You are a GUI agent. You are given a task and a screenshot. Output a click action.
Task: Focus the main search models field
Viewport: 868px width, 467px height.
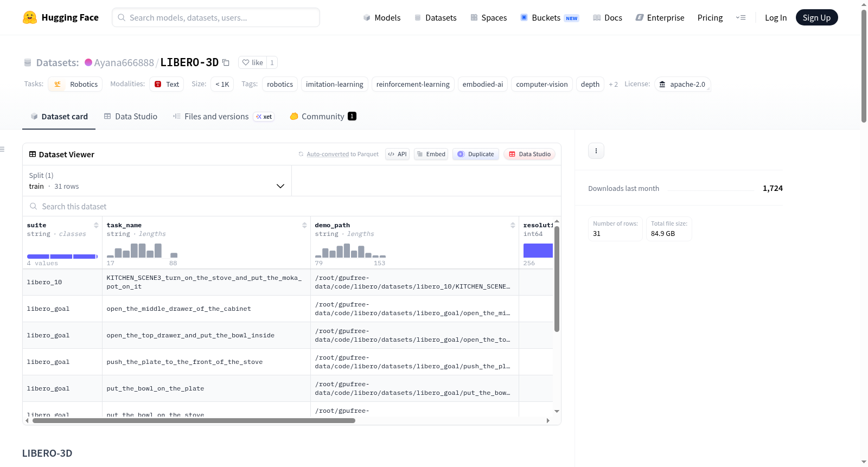[216, 17]
